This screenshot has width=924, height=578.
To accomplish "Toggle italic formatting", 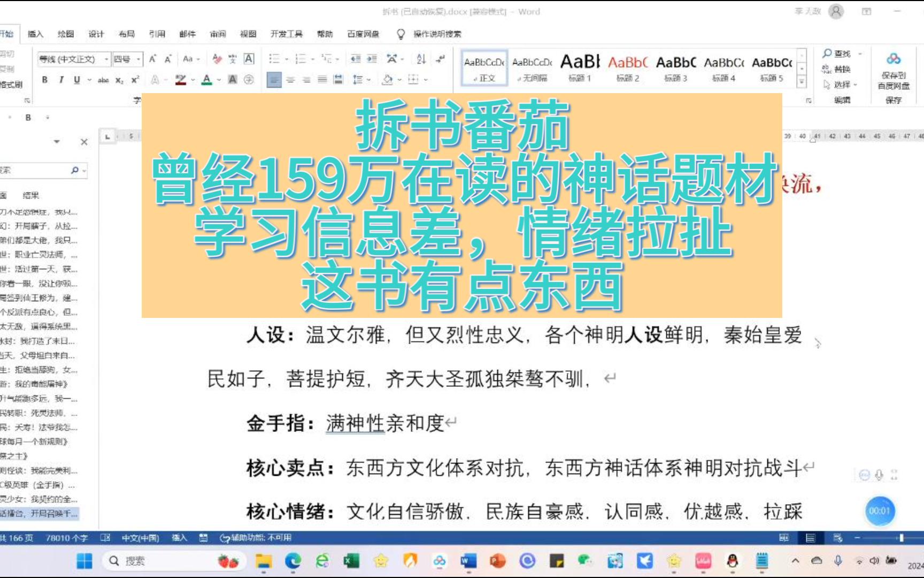I will pyautogui.click(x=61, y=80).
